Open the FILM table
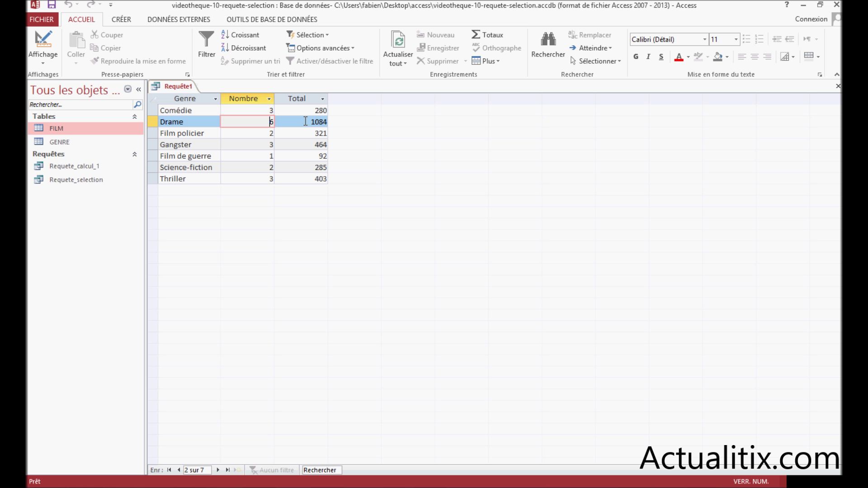The image size is (868, 488). pyautogui.click(x=86, y=128)
